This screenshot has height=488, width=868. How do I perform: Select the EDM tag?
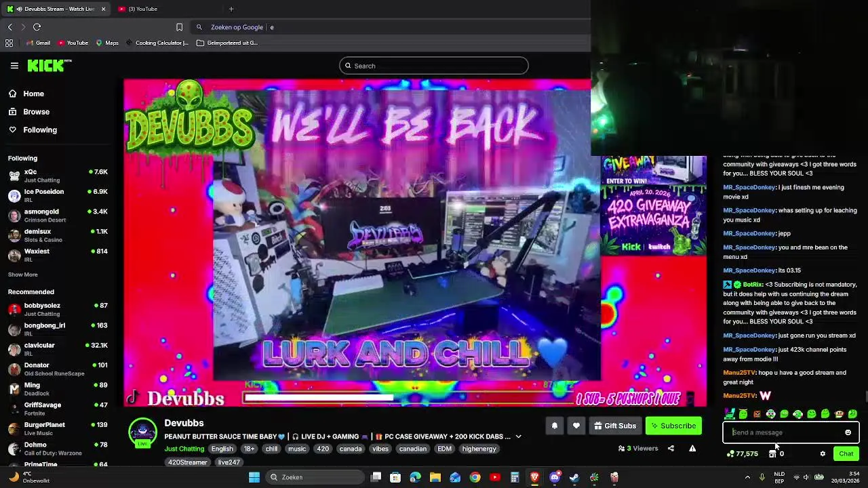coord(444,449)
